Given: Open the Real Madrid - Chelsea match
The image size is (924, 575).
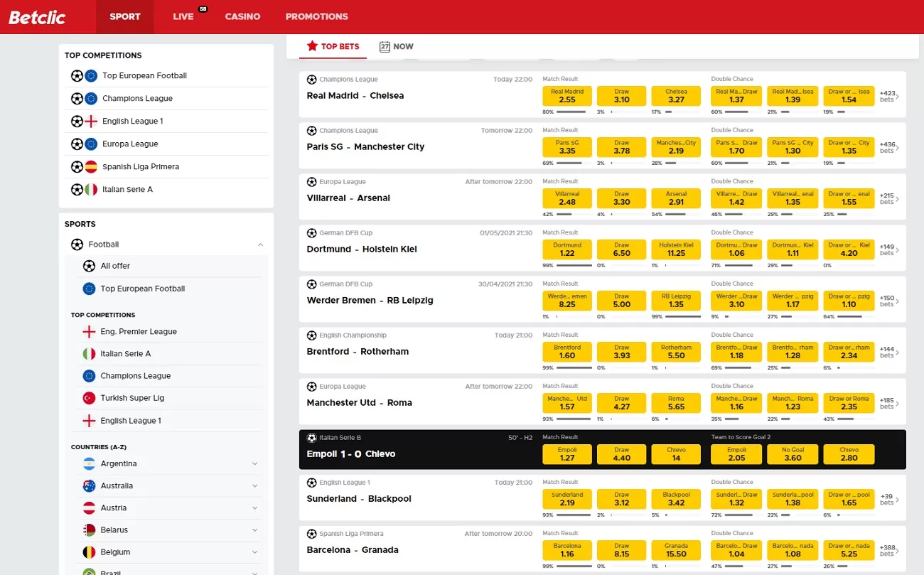Looking at the screenshot, I should [x=355, y=95].
